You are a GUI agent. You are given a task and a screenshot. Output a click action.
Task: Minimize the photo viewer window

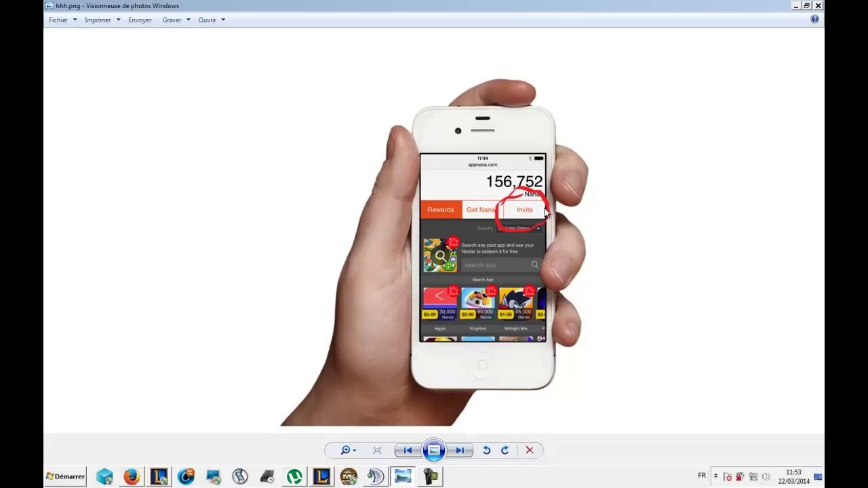tap(795, 5)
